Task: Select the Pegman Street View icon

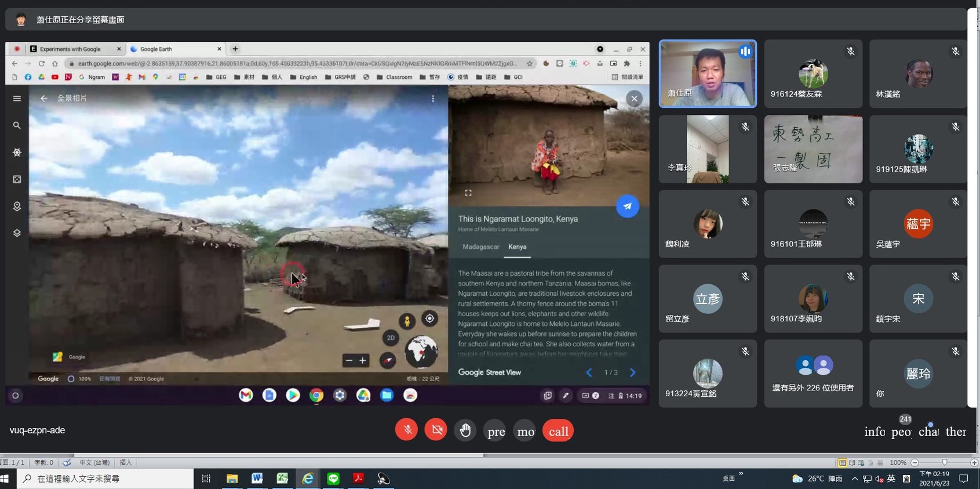Action: tap(407, 321)
